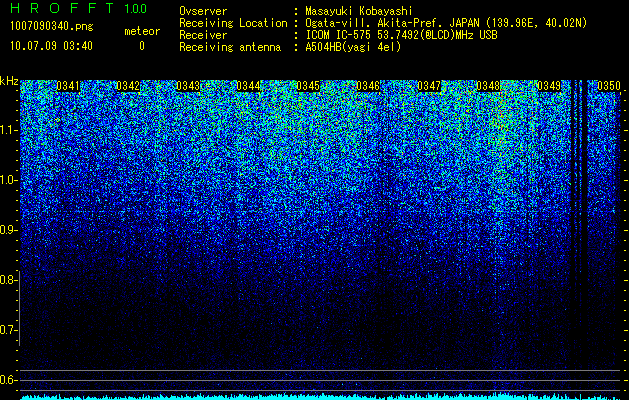Click the 1.1 kHz axis label
This screenshot has height=400, width=629.
tap(8, 130)
